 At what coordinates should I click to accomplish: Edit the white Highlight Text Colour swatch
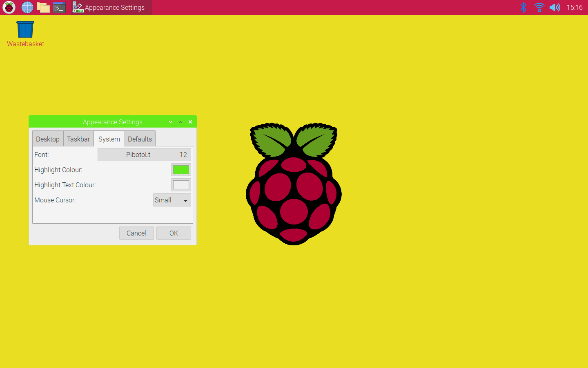tap(181, 184)
